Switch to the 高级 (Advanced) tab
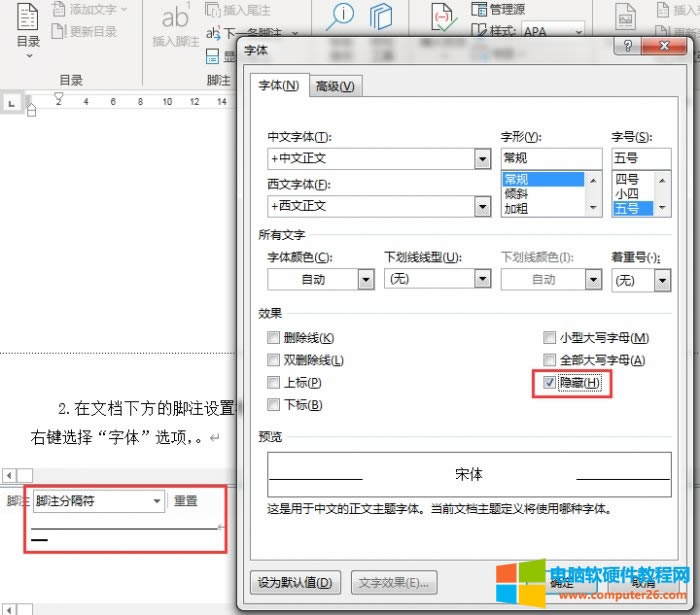This screenshot has height=615, width=700. pyautogui.click(x=334, y=87)
